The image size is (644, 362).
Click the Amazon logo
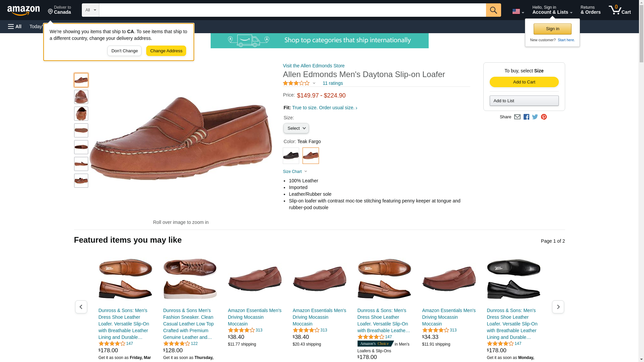(23, 10)
